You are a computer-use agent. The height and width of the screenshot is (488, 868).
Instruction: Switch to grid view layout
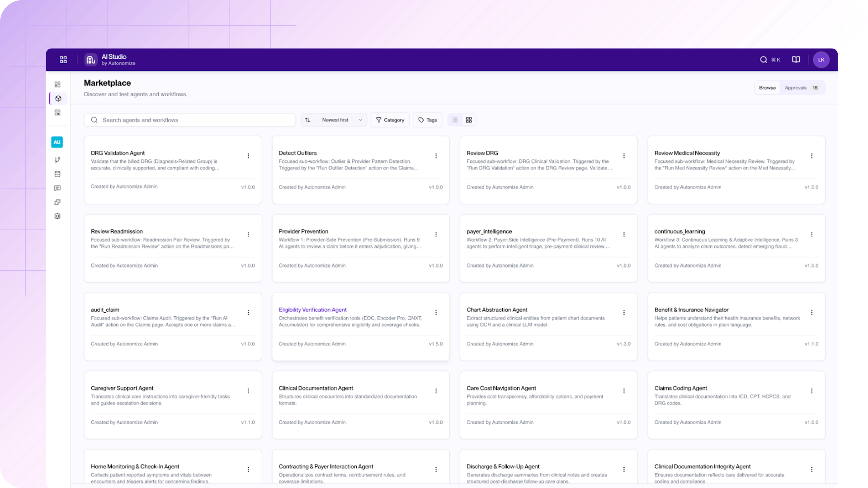(x=468, y=120)
